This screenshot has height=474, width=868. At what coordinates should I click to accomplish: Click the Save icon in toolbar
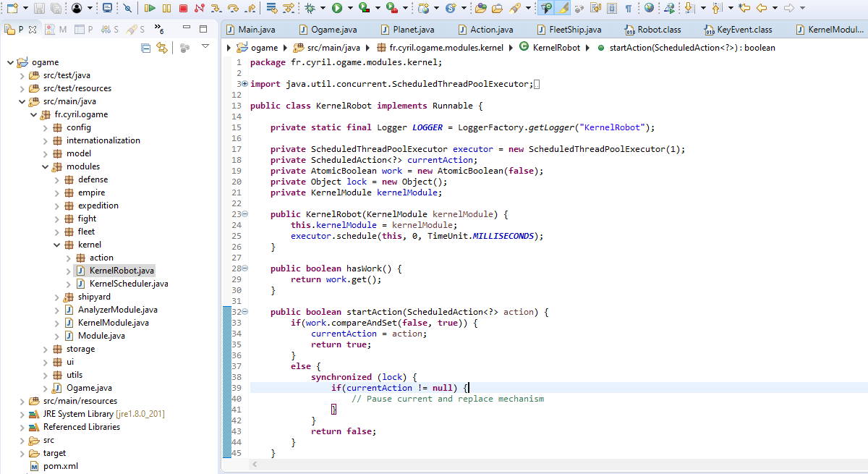(38, 8)
